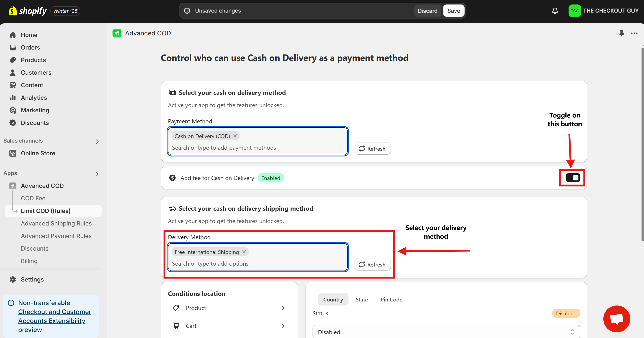644x338 pixels.
Task: Click the notifications bell icon
Action: click(x=555, y=11)
